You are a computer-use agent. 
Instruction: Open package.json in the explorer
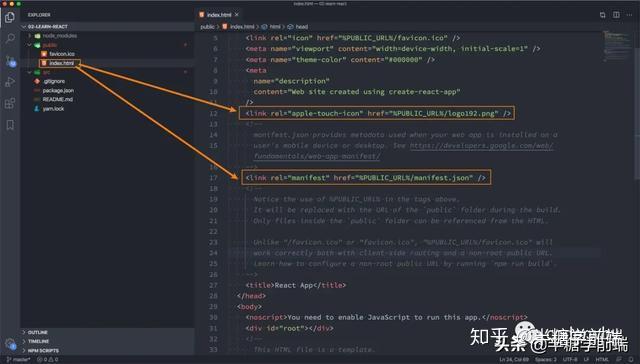point(58,91)
